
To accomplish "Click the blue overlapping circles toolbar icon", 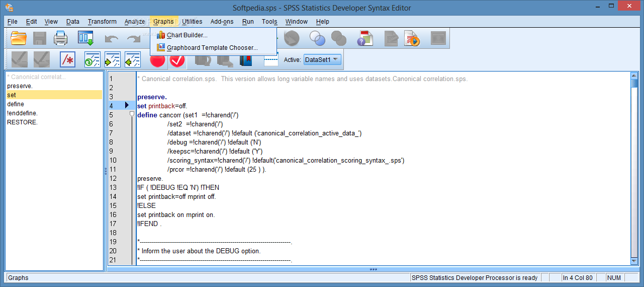I will [x=317, y=38].
